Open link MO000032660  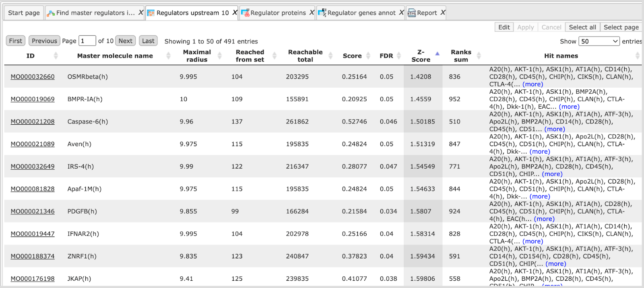tap(33, 76)
